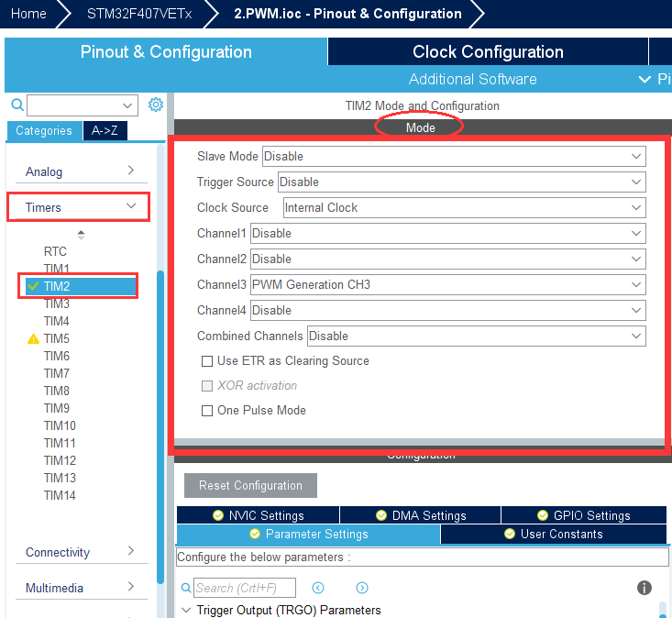
Task: Open the User Constants tab
Action: 554,534
